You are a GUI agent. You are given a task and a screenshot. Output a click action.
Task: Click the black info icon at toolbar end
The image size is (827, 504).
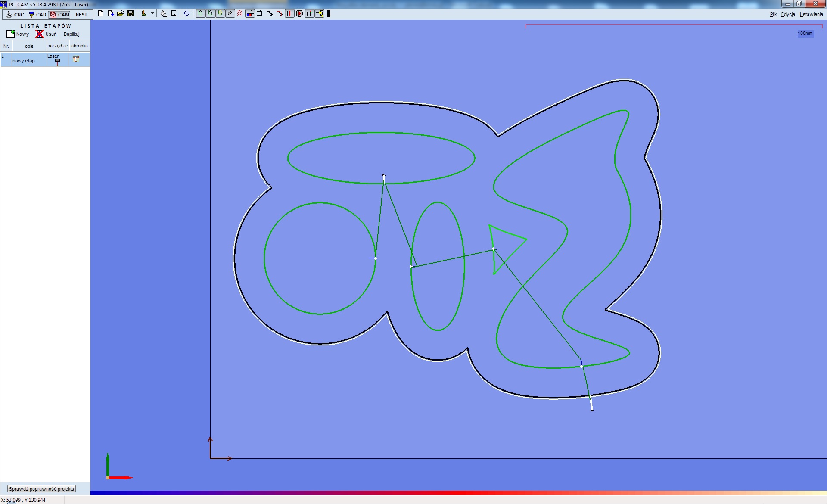(329, 13)
